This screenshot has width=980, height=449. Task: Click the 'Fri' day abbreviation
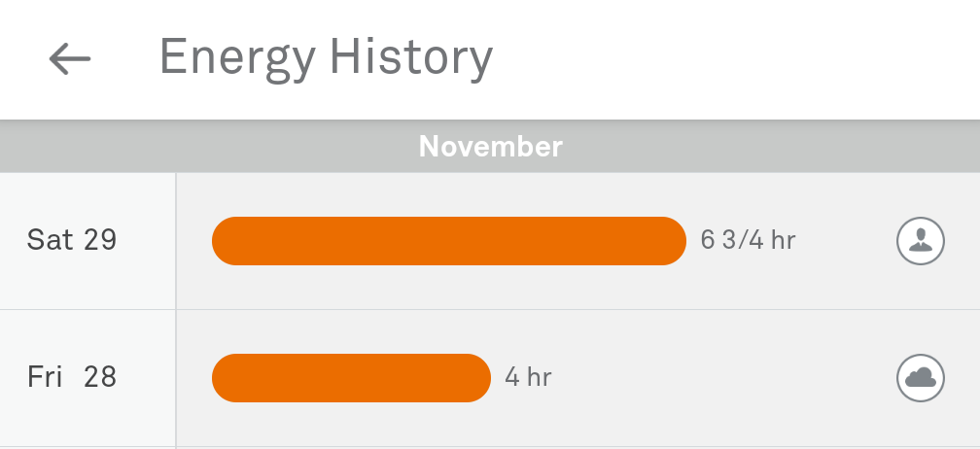(x=45, y=377)
